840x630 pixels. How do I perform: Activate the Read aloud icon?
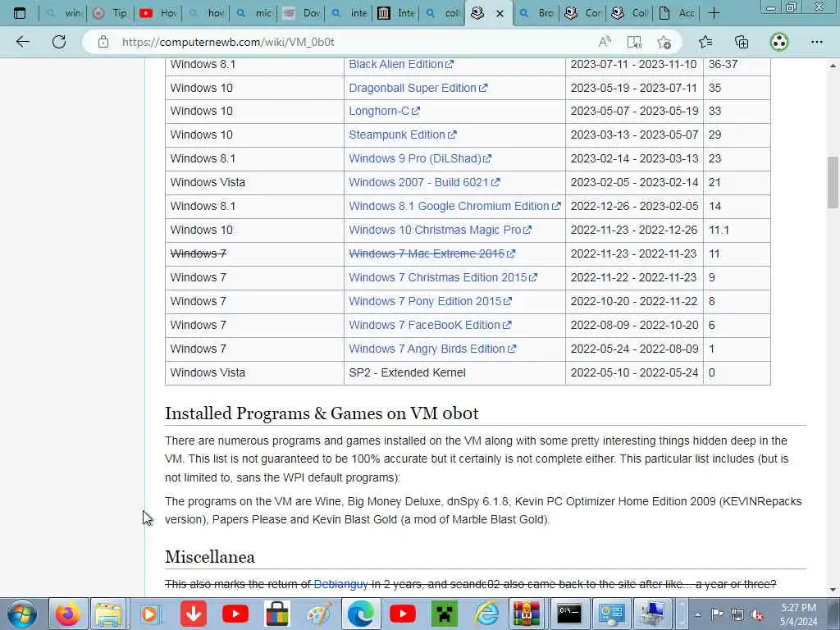click(605, 42)
